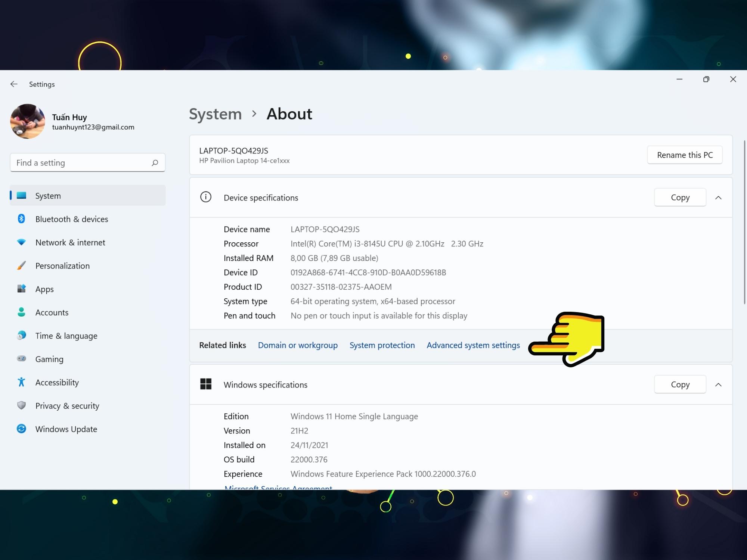Screen dimensions: 747x560
Task: Select Accounts in the sidebar
Action: 88,312
